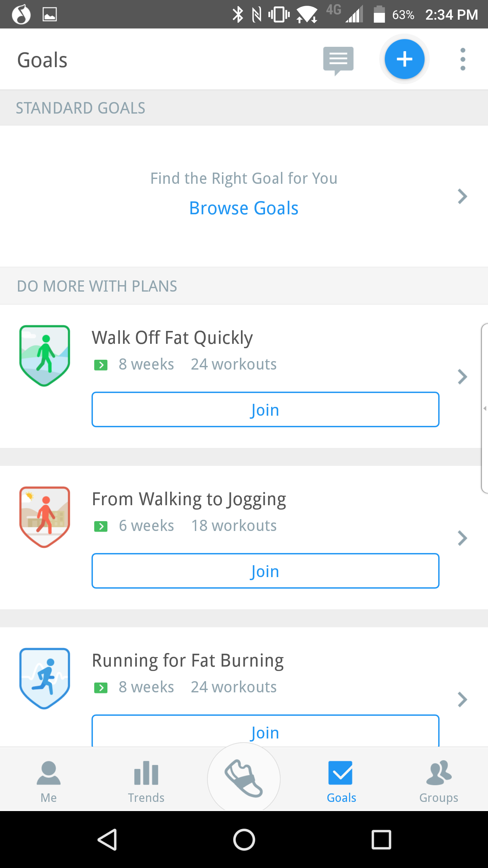Expand Browse Goals with right chevron
The height and width of the screenshot is (868, 488).
(463, 196)
